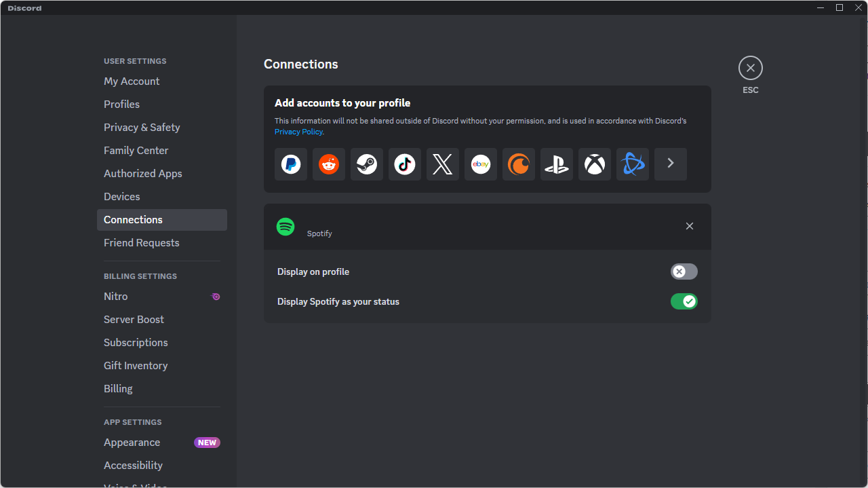
Task: Disable Display Spotify as your status
Action: pyautogui.click(x=684, y=301)
